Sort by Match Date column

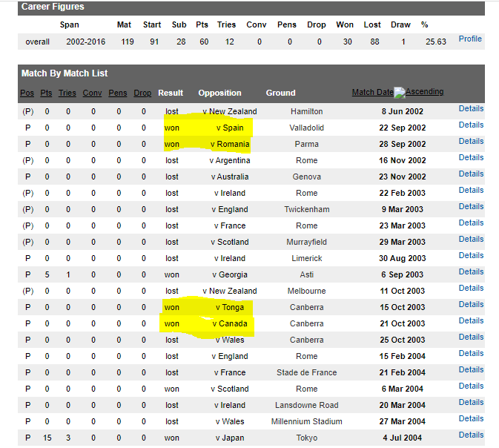(x=372, y=93)
